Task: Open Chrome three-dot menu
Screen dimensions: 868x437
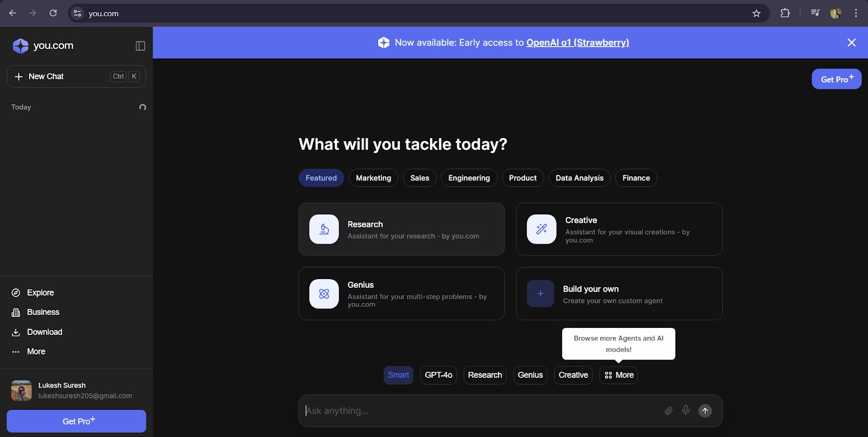Action: pyautogui.click(x=856, y=13)
